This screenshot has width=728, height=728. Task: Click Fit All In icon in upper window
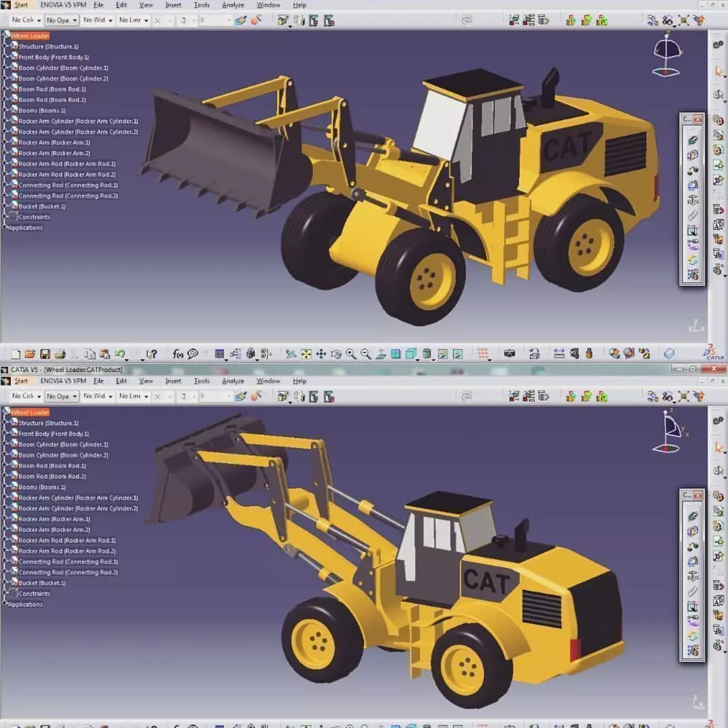(306, 355)
